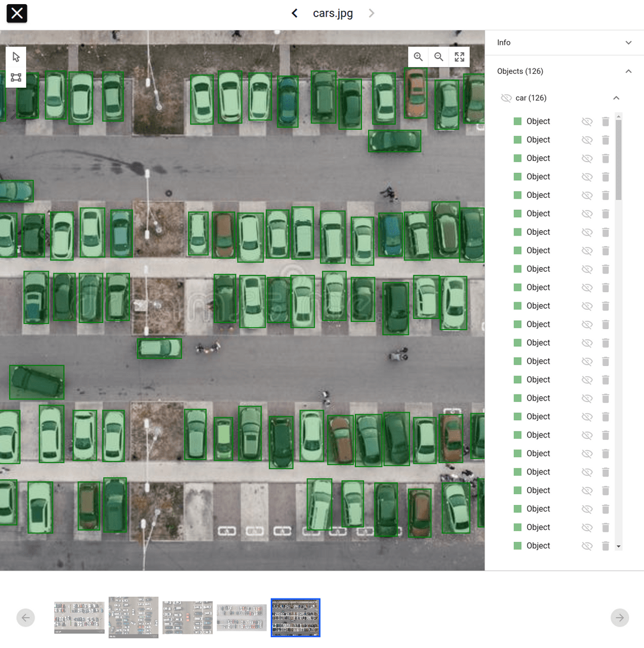Viewport: 644px width, 648px height.
Task: Select the bounding box annotation tool
Action: [16, 78]
